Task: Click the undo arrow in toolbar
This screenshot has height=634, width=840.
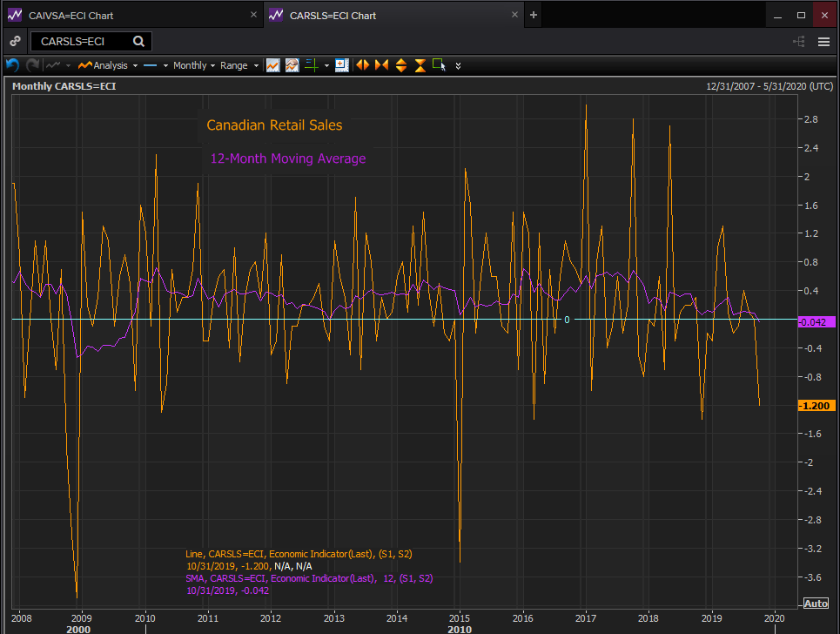Action: (x=12, y=65)
